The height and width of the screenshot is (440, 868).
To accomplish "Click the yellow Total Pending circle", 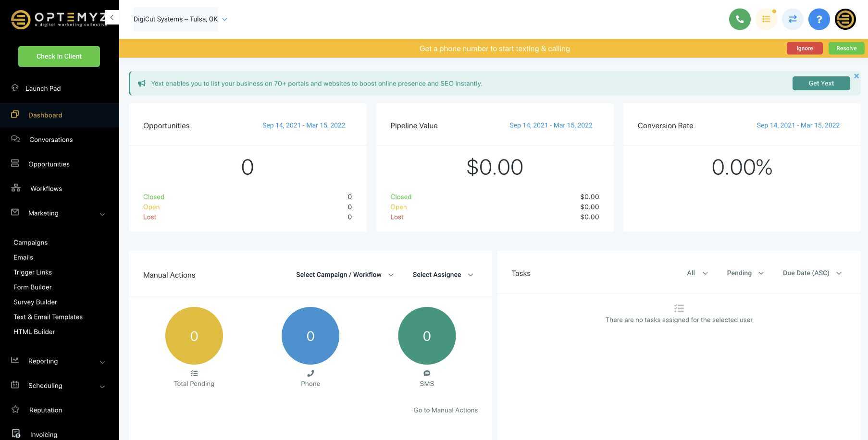I will click(x=194, y=336).
